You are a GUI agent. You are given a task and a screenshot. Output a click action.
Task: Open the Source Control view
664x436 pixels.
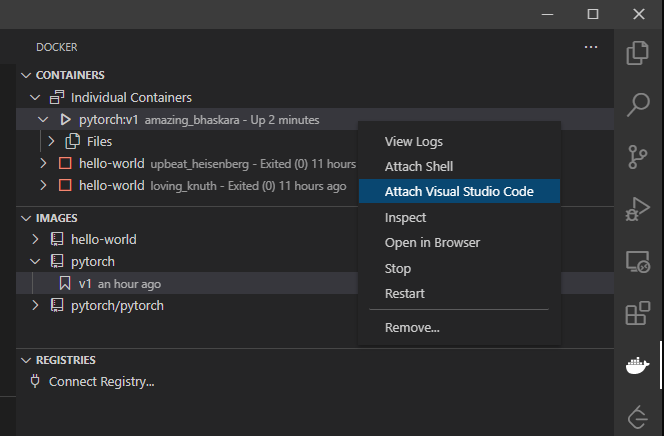pyautogui.click(x=637, y=157)
